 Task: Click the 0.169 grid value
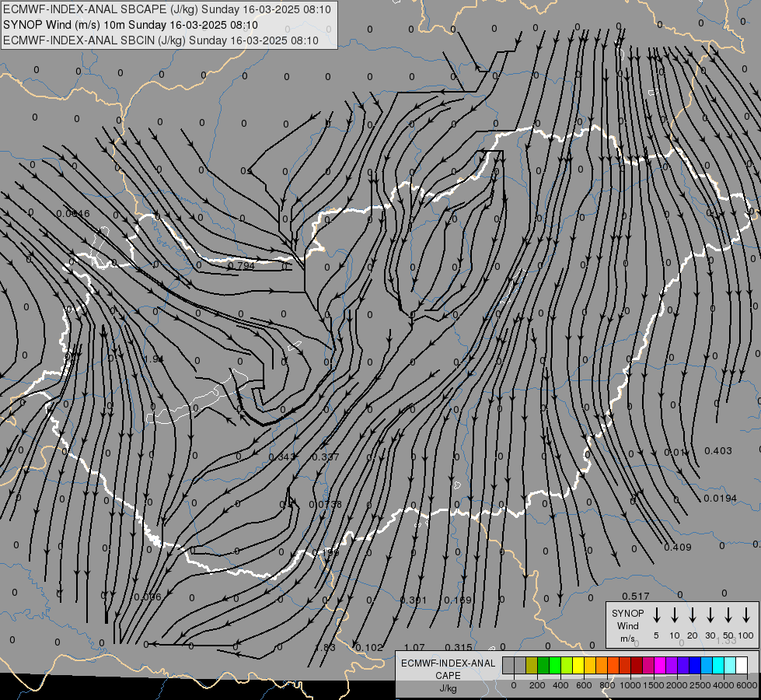click(x=458, y=600)
